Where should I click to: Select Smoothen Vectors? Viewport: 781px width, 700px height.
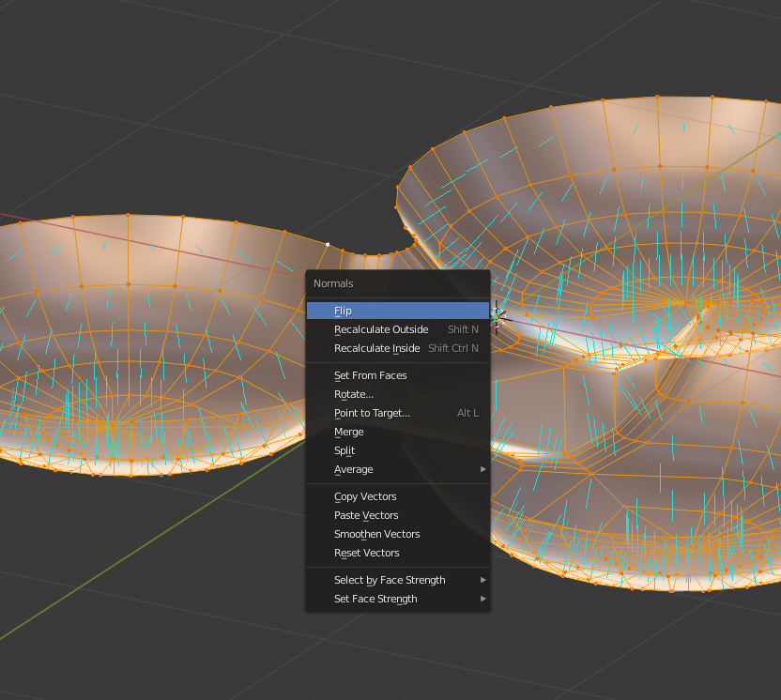pyautogui.click(x=376, y=534)
